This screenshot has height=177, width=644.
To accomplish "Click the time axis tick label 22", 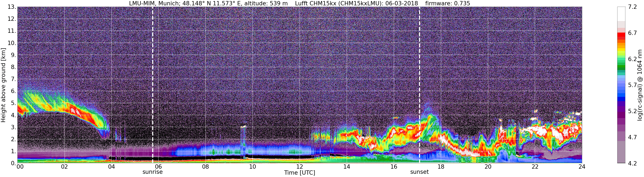I will 535,167.
